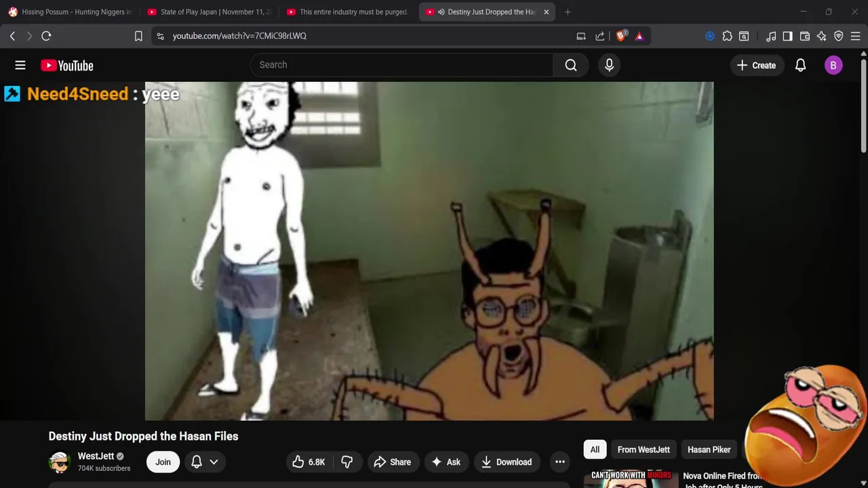Image resolution: width=868 pixels, height=488 pixels.
Task: Open the media control music note
Action: tap(771, 36)
